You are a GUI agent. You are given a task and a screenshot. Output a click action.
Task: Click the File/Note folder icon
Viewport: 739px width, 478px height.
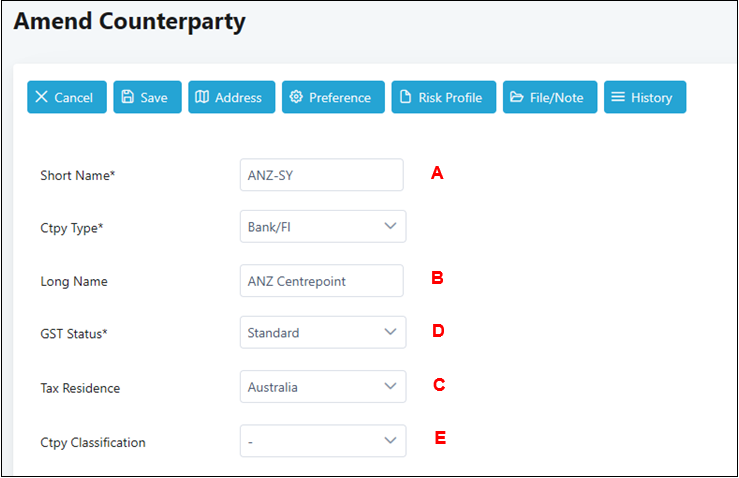(517, 97)
